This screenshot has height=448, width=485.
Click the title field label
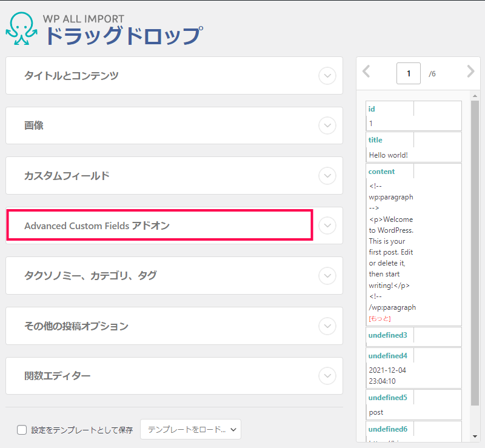375,140
